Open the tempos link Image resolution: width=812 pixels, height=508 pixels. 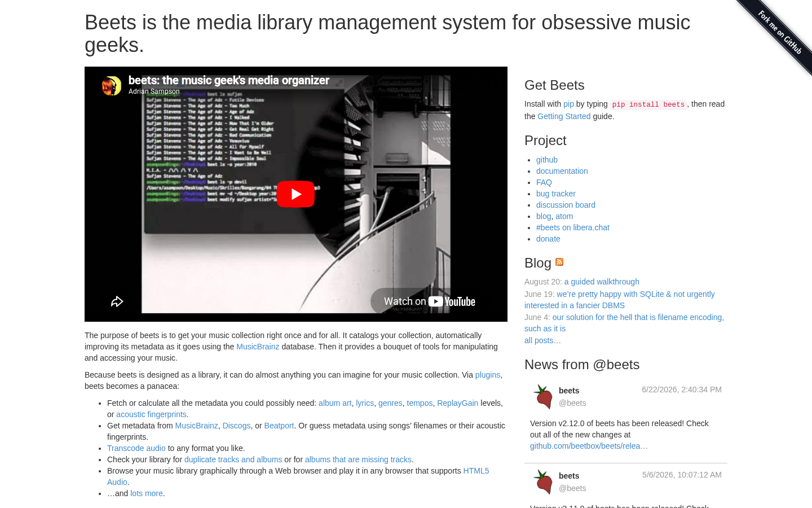click(x=420, y=403)
